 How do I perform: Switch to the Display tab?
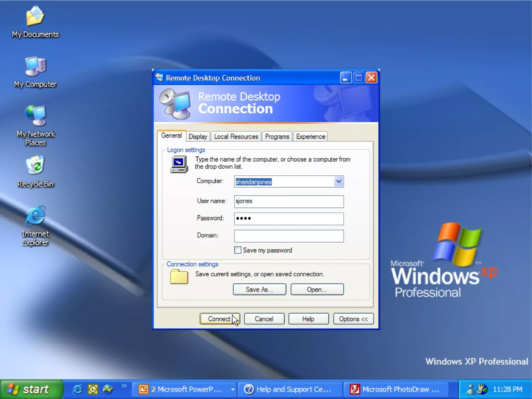tap(198, 136)
